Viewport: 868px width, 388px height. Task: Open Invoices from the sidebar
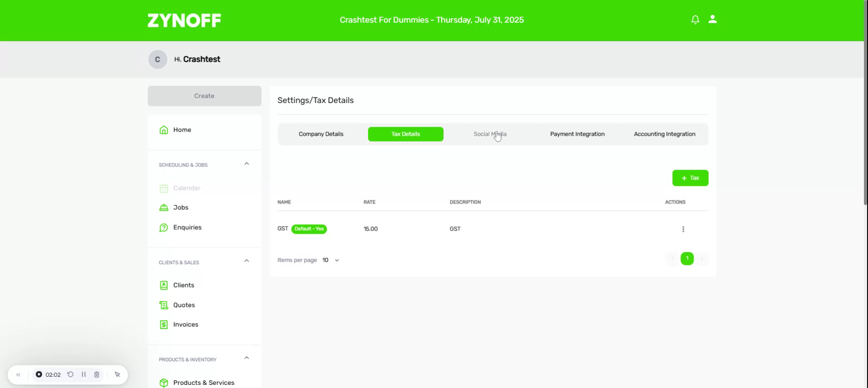pos(185,325)
